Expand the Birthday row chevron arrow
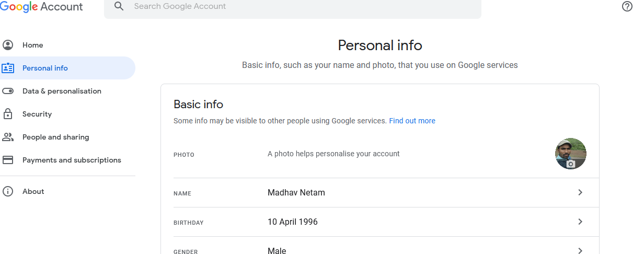 pyautogui.click(x=580, y=222)
